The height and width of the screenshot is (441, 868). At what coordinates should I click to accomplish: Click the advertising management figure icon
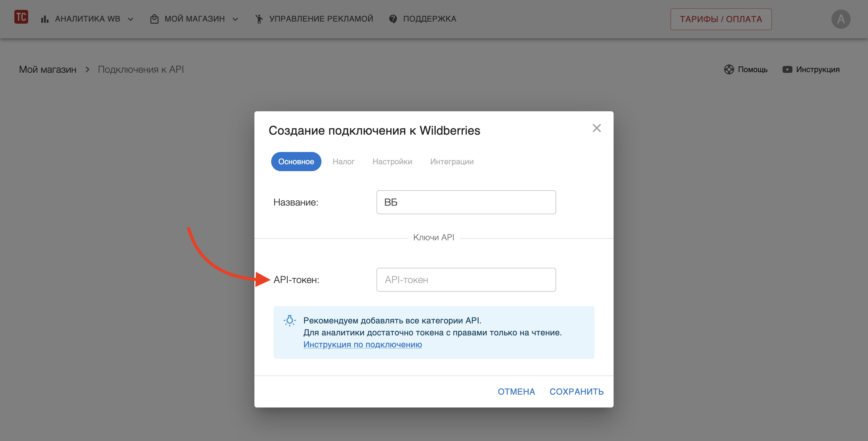pos(259,19)
